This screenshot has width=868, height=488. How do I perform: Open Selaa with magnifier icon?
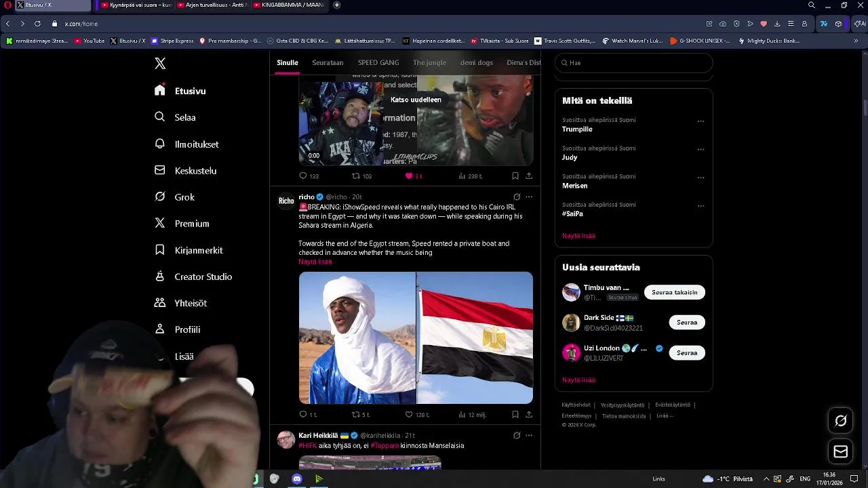click(x=160, y=117)
